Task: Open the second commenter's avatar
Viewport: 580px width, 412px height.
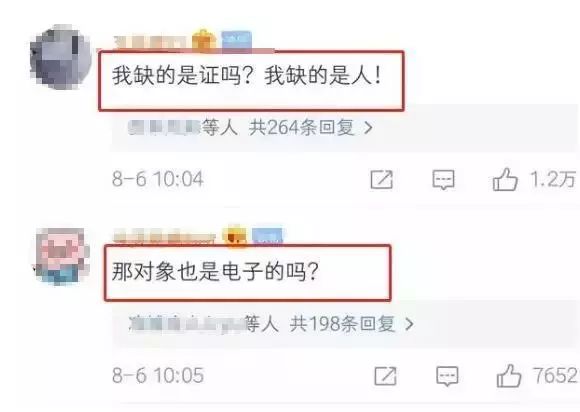Action: (x=63, y=256)
